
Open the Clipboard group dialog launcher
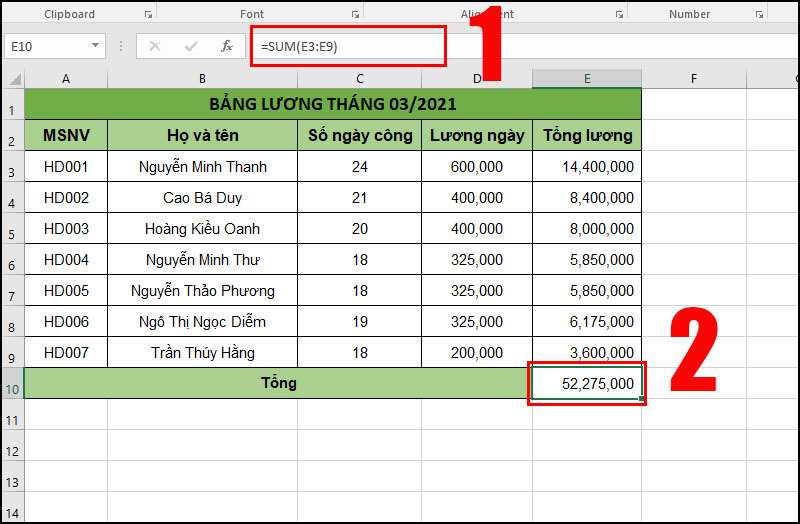pos(149,15)
